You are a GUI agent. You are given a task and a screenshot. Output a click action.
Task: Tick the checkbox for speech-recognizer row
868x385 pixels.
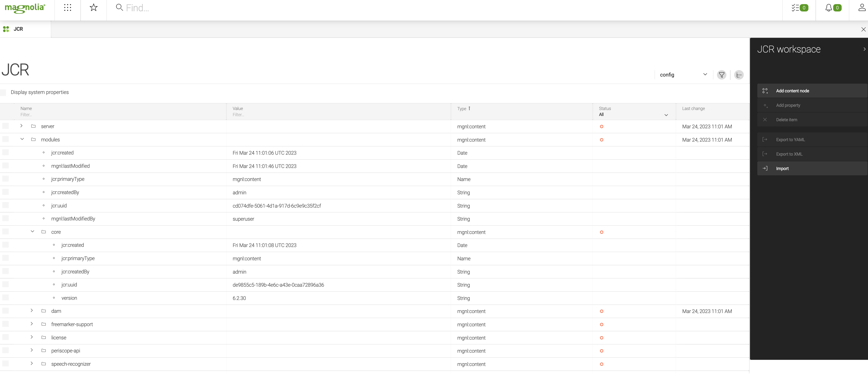click(5, 363)
